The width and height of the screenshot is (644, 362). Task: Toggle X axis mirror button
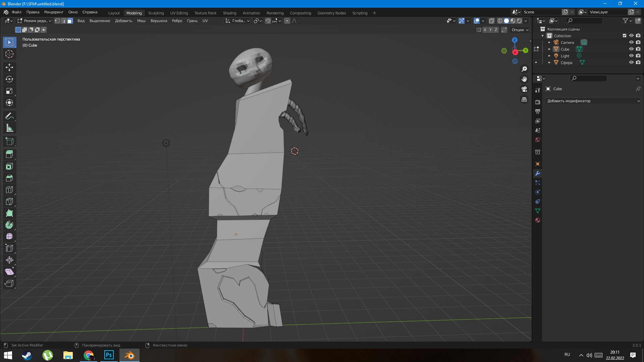tap(485, 30)
